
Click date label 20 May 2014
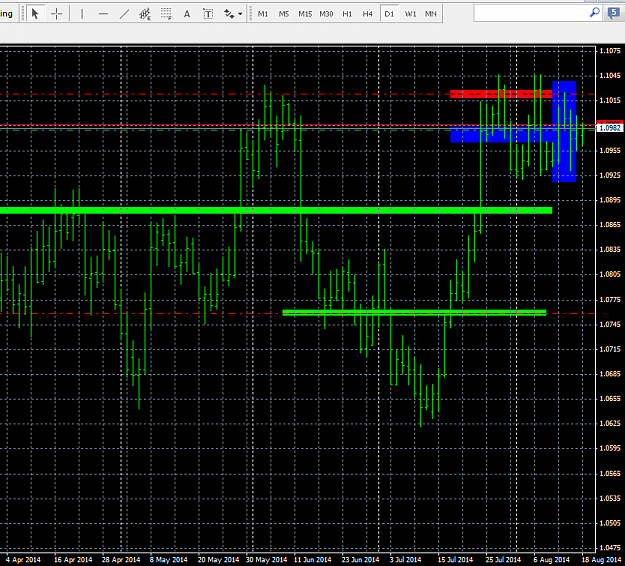pos(218,560)
